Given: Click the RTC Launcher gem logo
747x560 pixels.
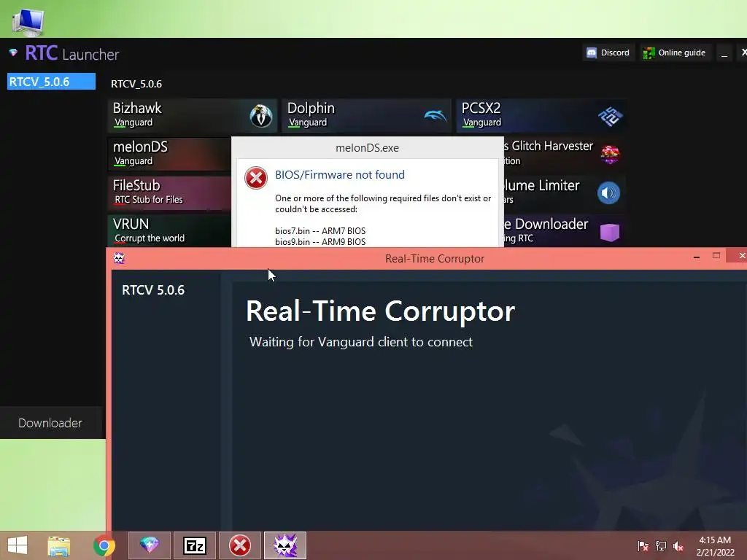Looking at the screenshot, I should pos(13,52).
